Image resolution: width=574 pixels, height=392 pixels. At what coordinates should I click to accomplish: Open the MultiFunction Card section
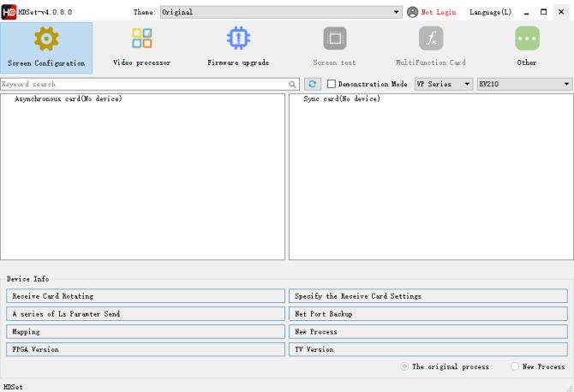click(430, 48)
